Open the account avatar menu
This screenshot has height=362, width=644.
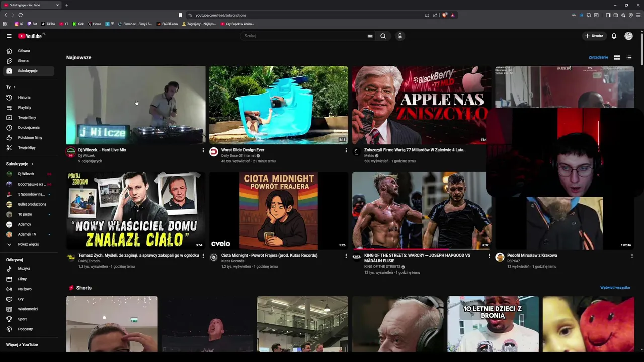click(x=628, y=36)
